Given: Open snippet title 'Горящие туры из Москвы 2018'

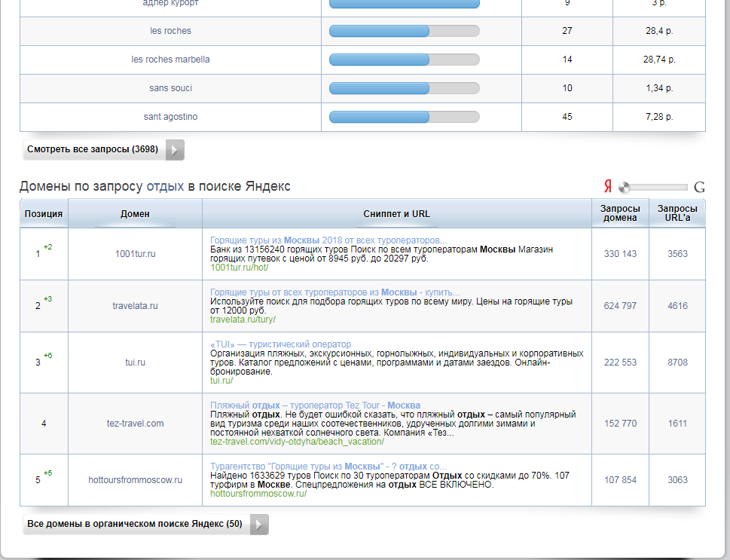Looking at the screenshot, I should pos(328,240).
